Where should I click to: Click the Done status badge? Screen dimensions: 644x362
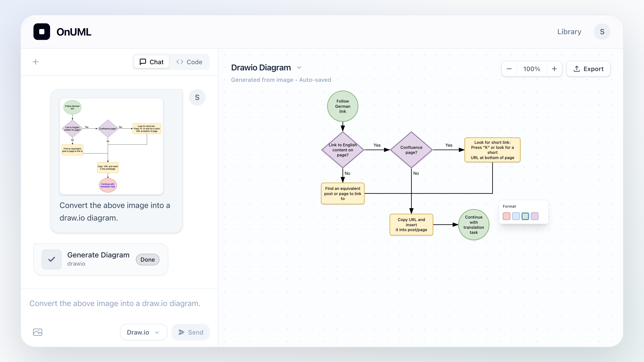[148, 260]
